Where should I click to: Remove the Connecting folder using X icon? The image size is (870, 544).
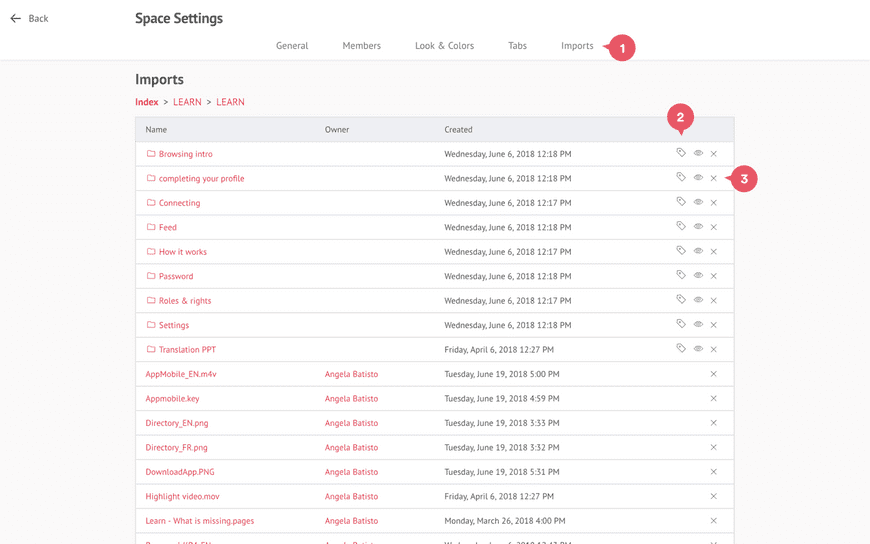pos(714,203)
